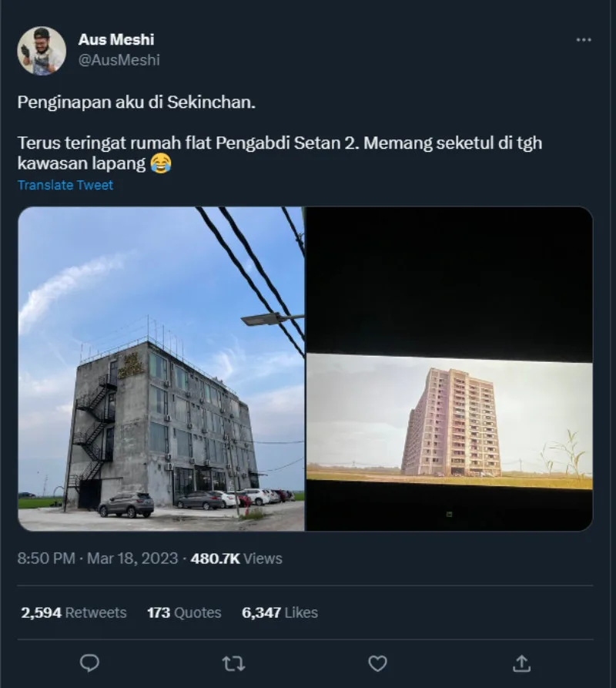View the 2,594 Retweets list
Viewport: 616px width, 688px height.
click(x=74, y=612)
